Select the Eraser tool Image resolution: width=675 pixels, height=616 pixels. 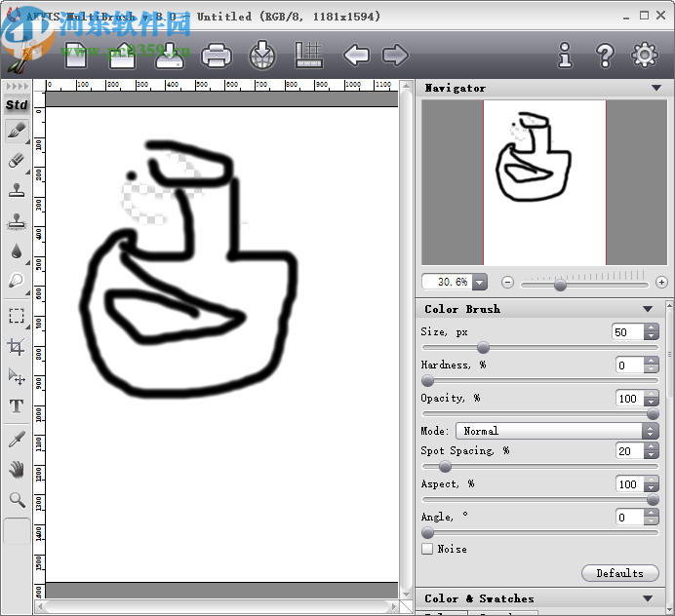point(17,161)
